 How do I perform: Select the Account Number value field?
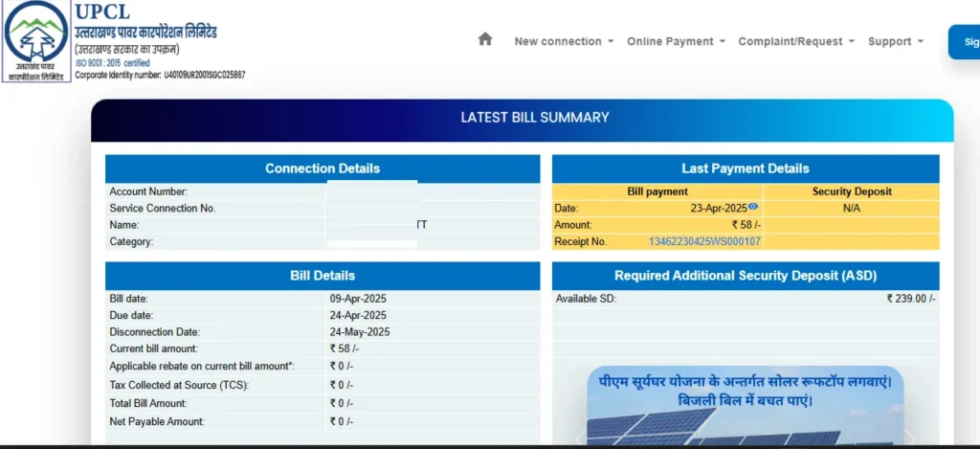coord(371,191)
